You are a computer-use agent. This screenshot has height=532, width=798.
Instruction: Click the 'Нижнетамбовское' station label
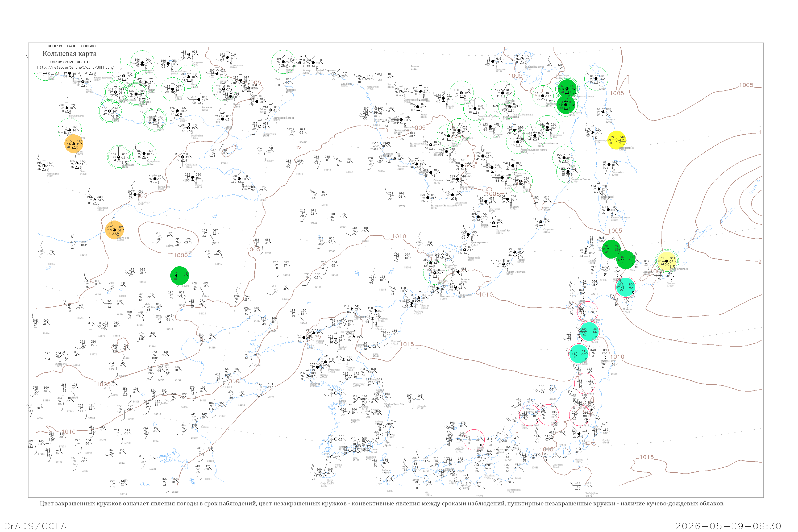pos(548,144)
